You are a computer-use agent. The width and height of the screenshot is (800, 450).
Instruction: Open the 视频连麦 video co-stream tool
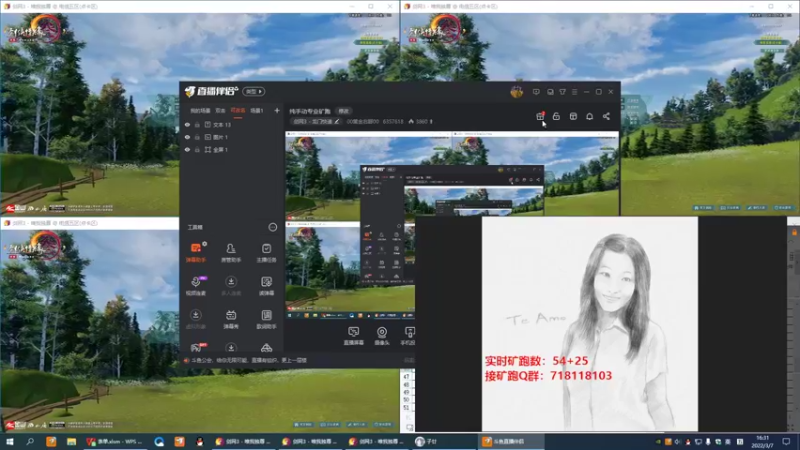[x=195, y=286]
